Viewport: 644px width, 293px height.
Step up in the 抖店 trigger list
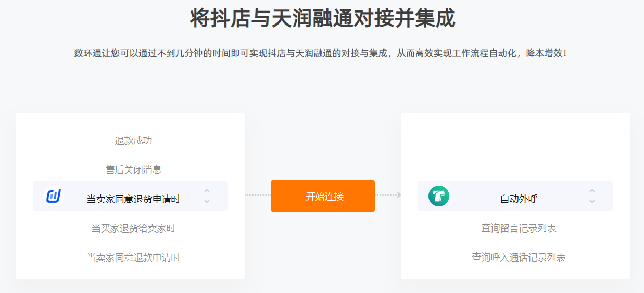click(207, 191)
